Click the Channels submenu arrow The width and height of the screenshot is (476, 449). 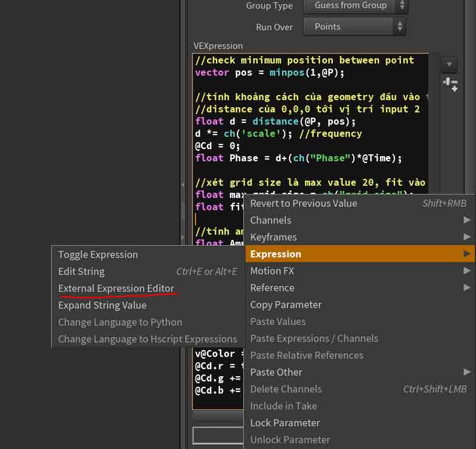point(467,220)
